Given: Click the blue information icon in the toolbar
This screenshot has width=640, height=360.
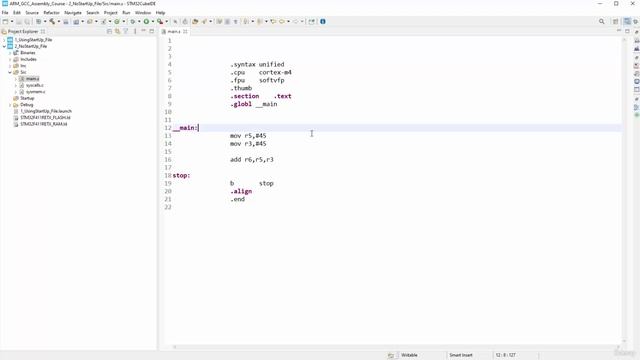Looking at the screenshot, I should (322, 22).
